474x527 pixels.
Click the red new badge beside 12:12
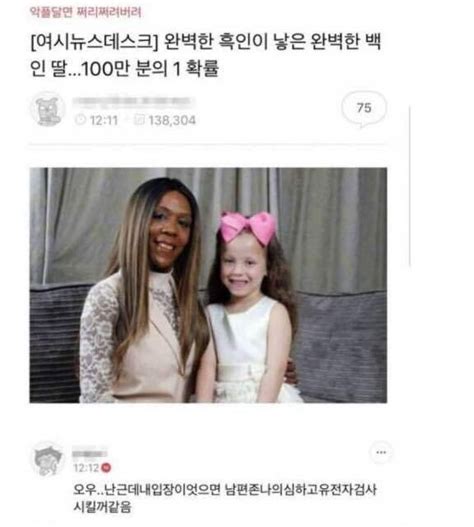click(106, 468)
